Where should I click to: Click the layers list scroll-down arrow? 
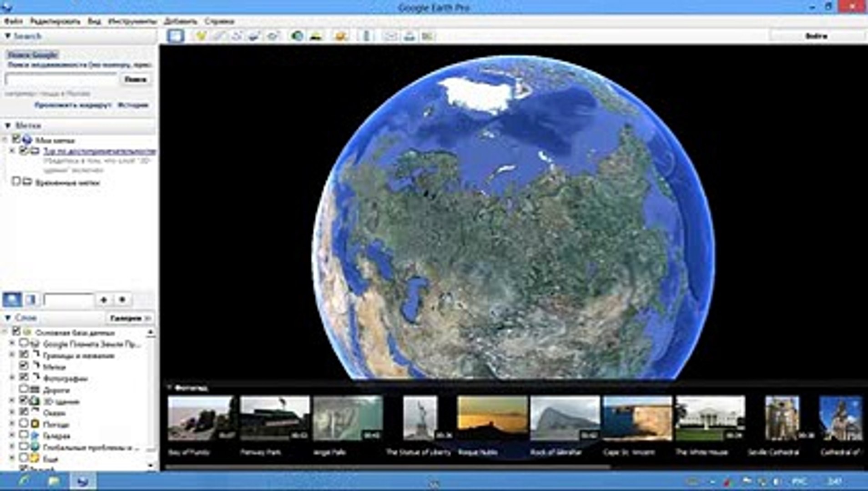click(x=151, y=466)
